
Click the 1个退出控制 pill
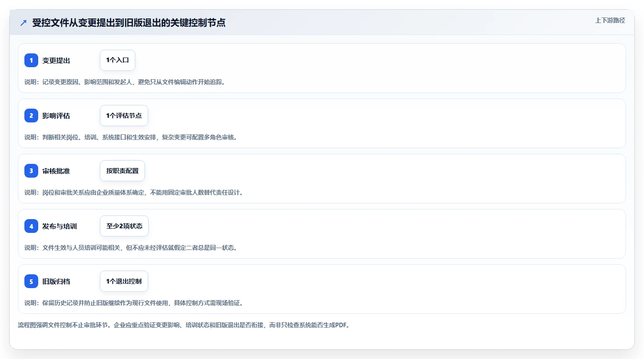coord(124,281)
